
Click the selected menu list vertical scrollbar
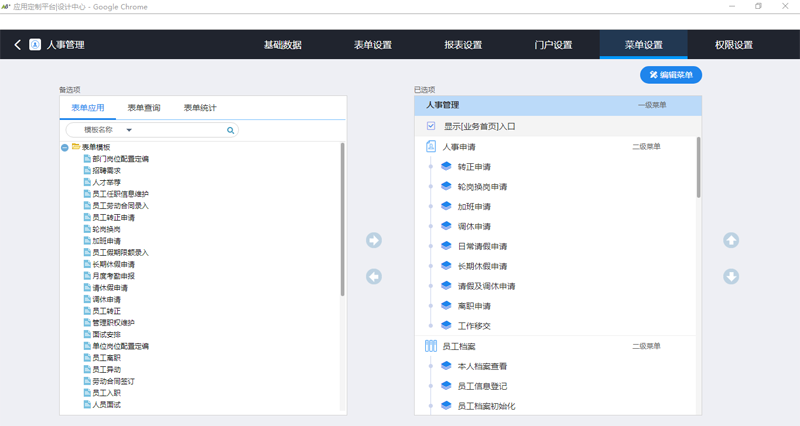click(x=698, y=170)
